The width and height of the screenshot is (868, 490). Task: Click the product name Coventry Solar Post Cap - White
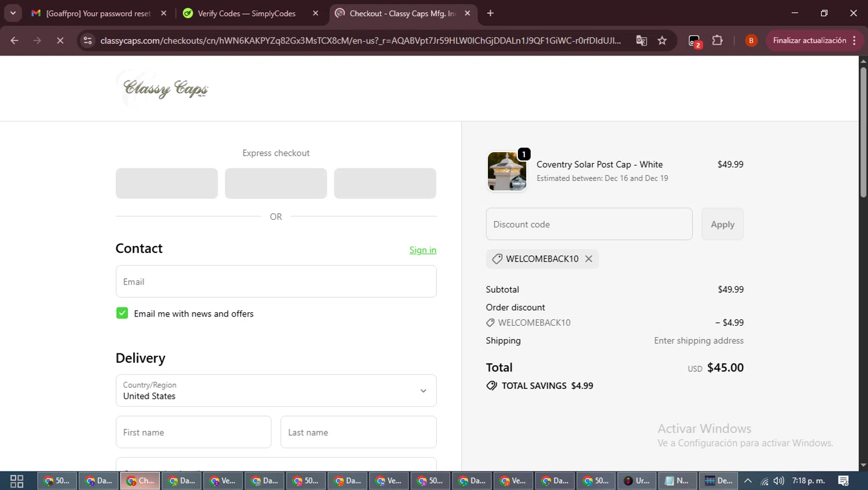(x=599, y=164)
